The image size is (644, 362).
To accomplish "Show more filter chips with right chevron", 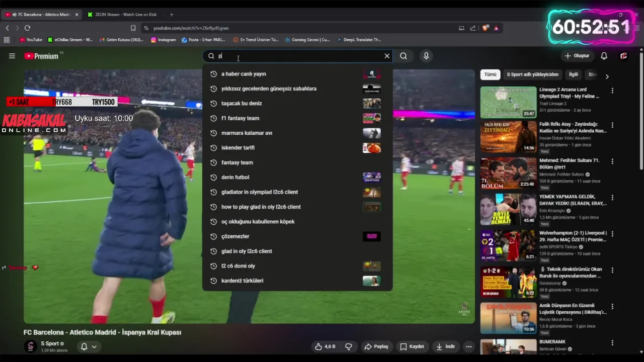I will [607, 76].
